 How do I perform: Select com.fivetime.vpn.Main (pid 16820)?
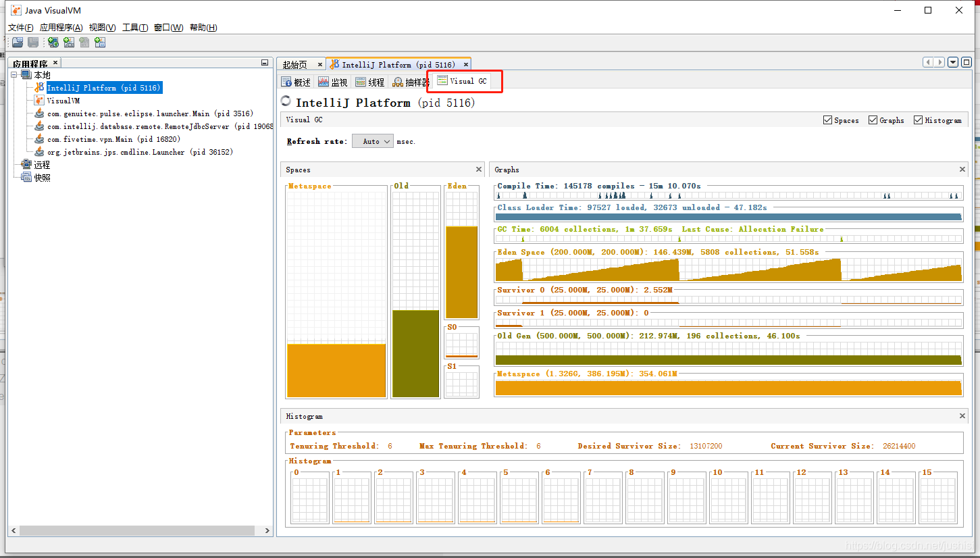[114, 139]
